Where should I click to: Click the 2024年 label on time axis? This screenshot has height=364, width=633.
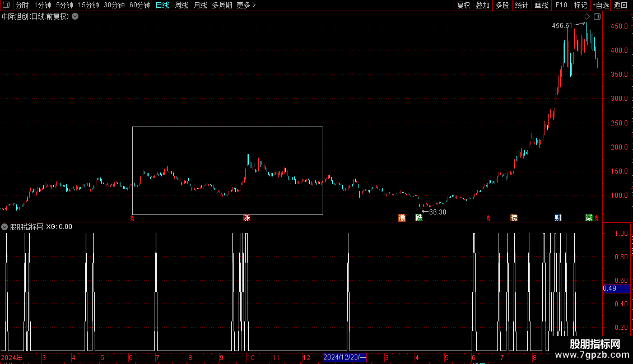12,357
